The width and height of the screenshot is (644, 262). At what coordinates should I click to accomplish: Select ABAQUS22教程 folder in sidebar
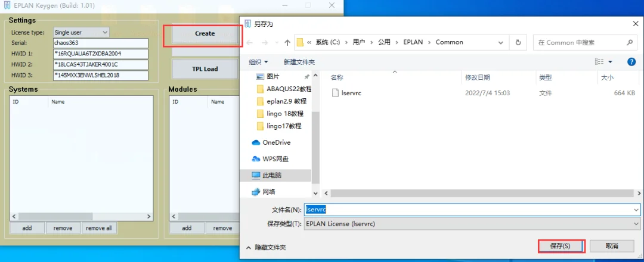[x=289, y=89]
